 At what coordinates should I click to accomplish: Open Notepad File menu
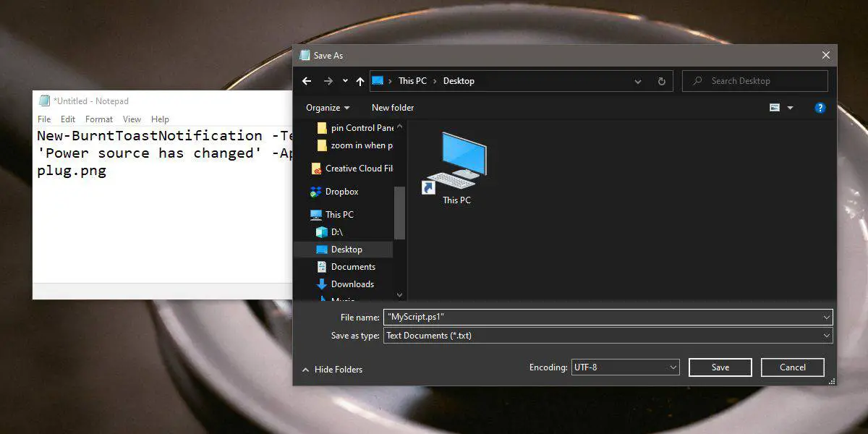coord(44,119)
